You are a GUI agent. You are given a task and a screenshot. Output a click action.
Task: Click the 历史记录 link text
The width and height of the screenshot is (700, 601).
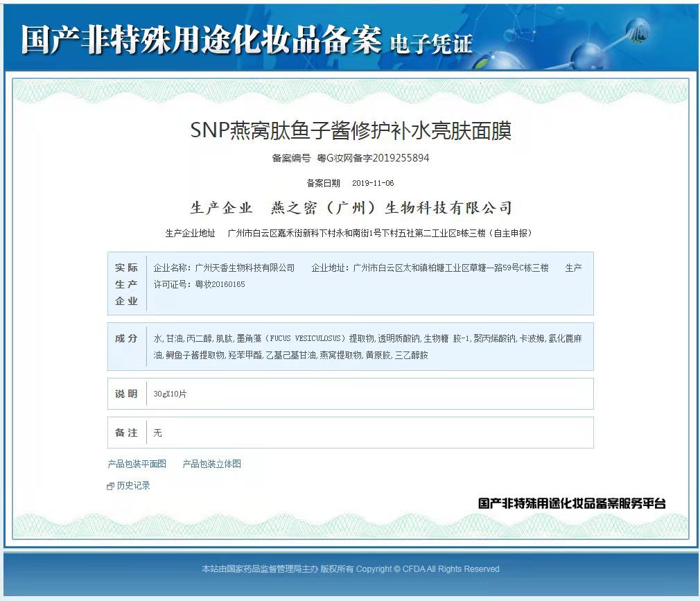click(132, 485)
